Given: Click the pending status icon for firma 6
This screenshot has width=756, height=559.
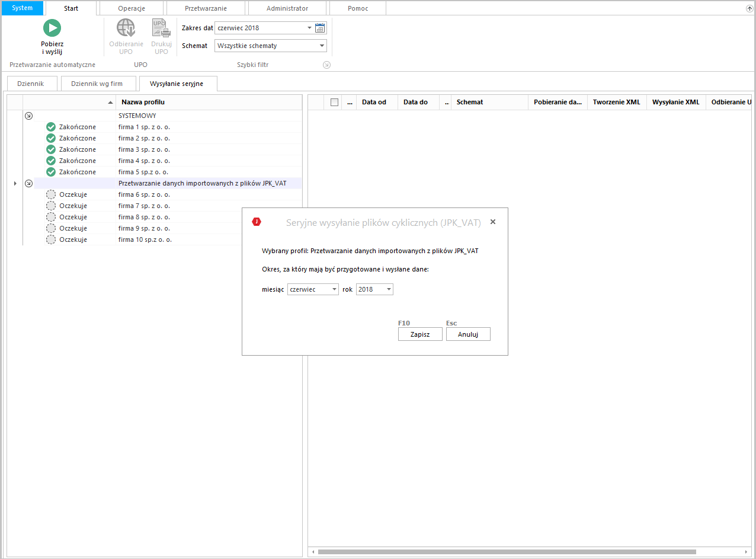Looking at the screenshot, I should coord(51,194).
